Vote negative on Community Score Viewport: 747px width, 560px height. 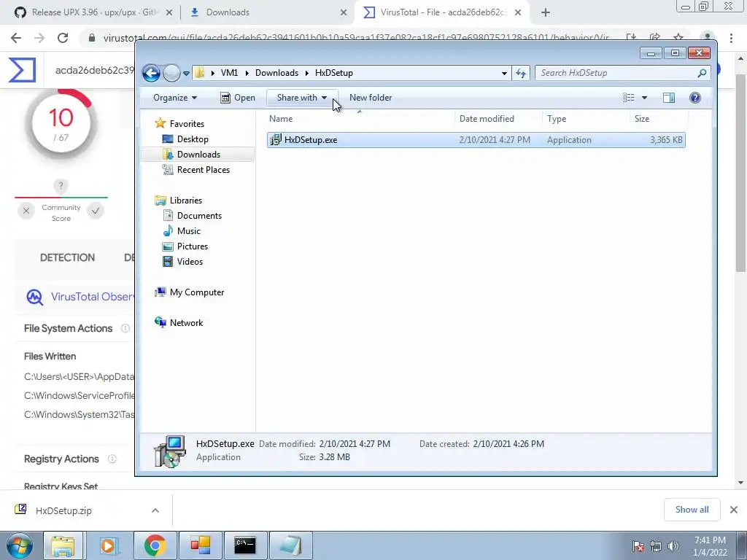pyautogui.click(x=26, y=211)
